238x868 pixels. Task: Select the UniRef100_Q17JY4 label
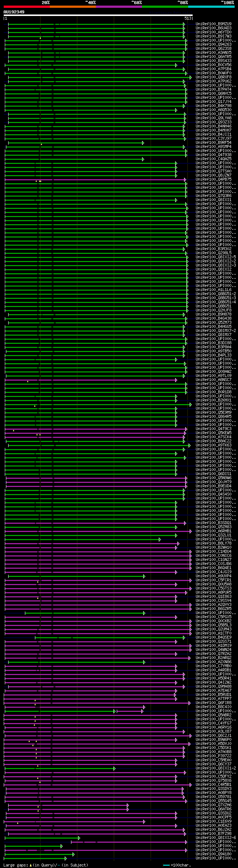coord(213,102)
